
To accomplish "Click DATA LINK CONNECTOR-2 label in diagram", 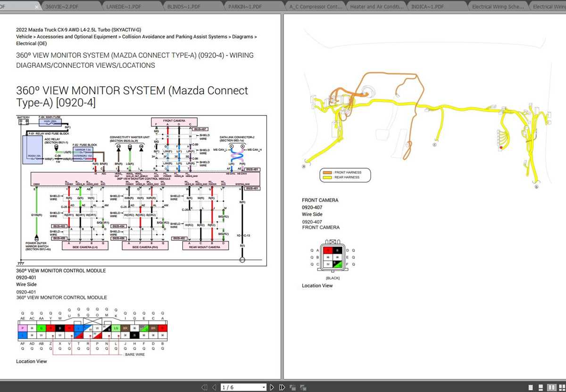I will [237, 139].
